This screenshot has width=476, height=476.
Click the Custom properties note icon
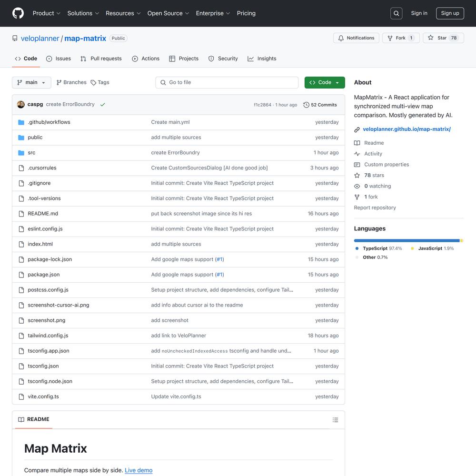coord(357,165)
